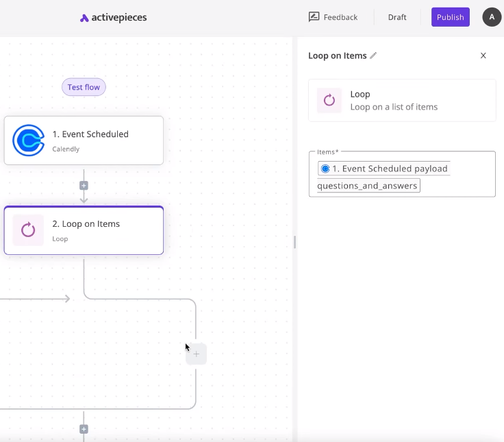Select the questions_and_answers chip
The height and width of the screenshot is (442, 504).
[368, 186]
